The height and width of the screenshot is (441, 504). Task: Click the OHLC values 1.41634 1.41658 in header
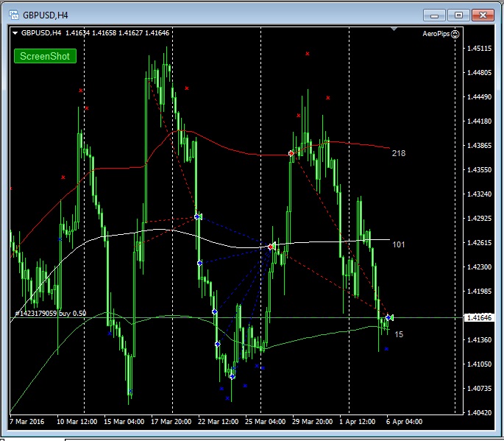point(91,33)
